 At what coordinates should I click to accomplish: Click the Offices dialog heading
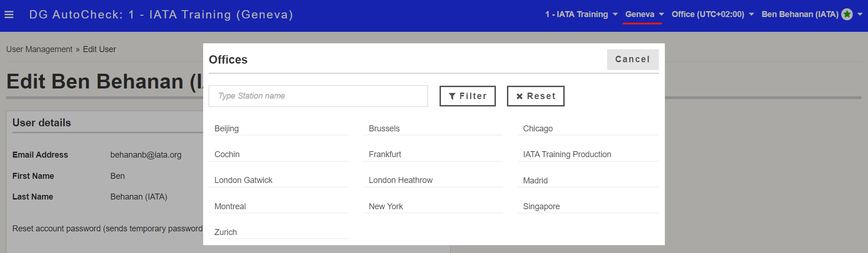point(228,59)
